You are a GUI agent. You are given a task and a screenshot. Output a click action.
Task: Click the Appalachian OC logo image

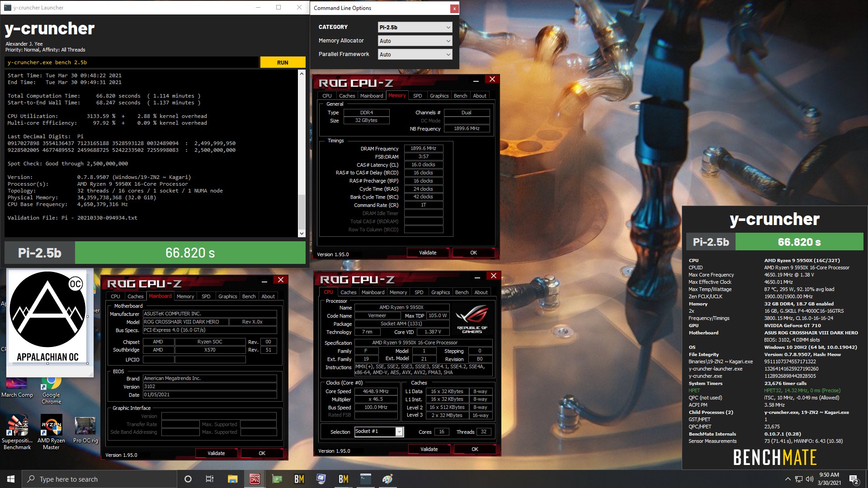47,316
